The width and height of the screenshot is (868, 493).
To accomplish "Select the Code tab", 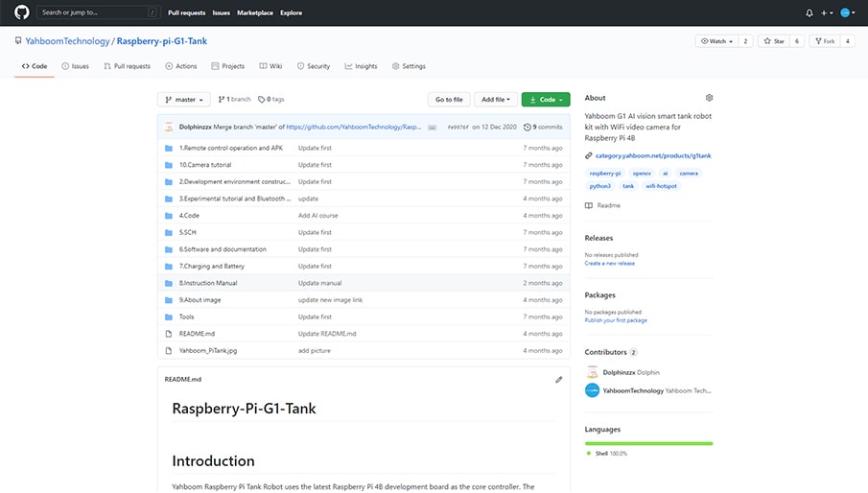I will pos(35,66).
